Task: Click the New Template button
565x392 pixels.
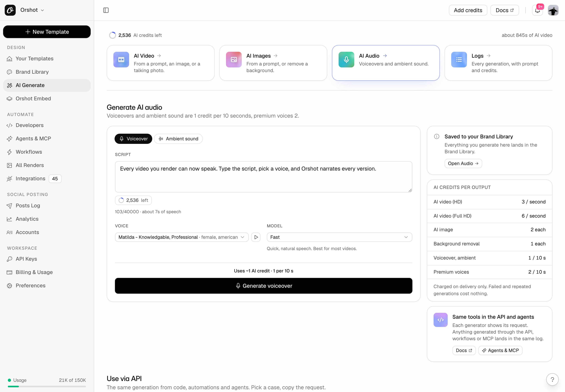Action: 47,32
